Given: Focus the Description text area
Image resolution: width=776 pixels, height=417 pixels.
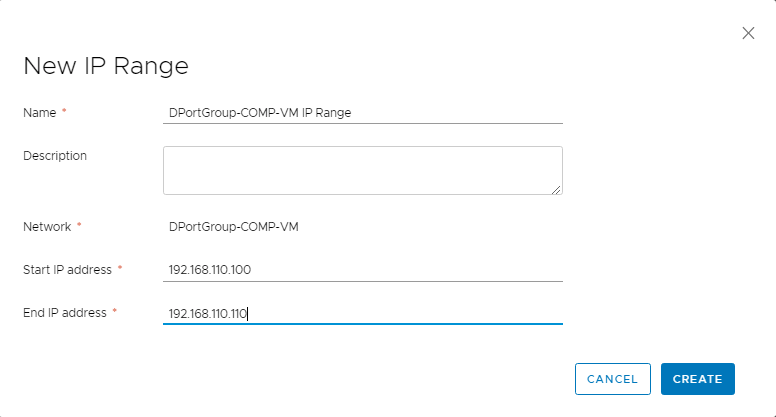Looking at the screenshot, I should 362,170.
